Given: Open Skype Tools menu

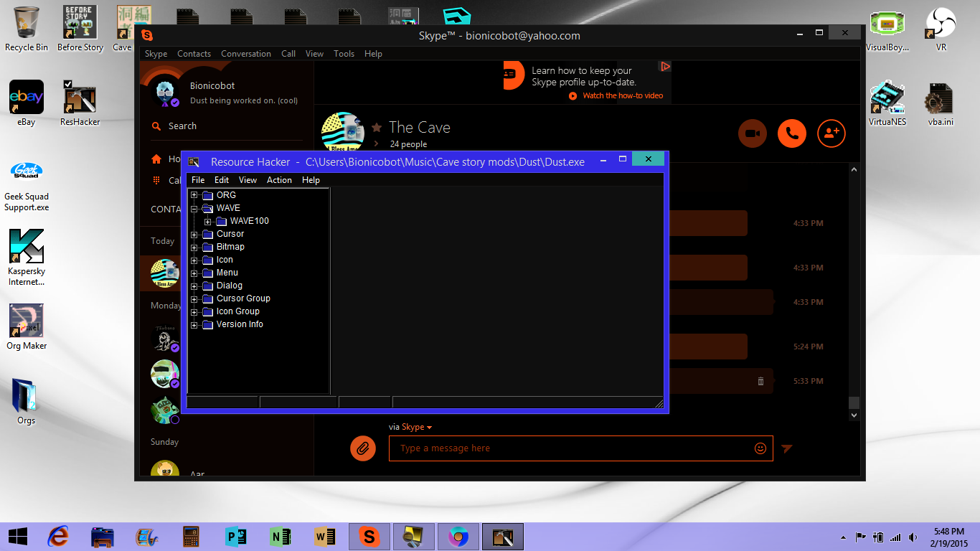Looking at the screenshot, I should click(344, 54).
